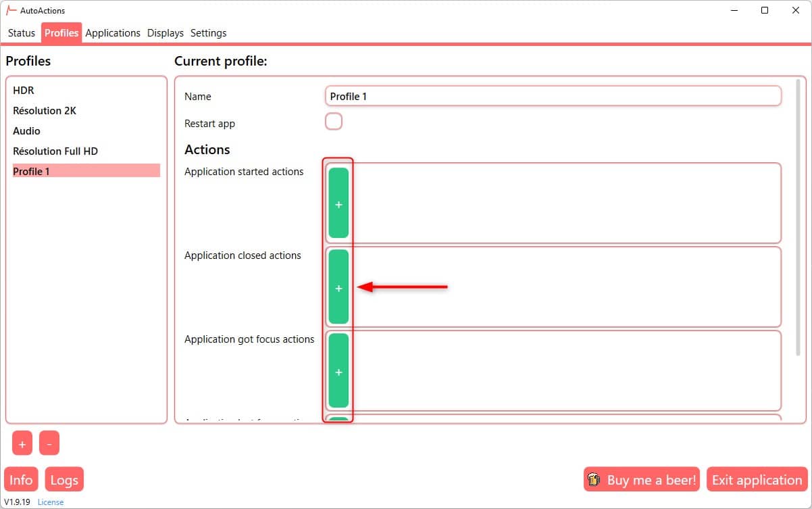
Task: Click the Application closed actions label
Action: pos(243,256)
